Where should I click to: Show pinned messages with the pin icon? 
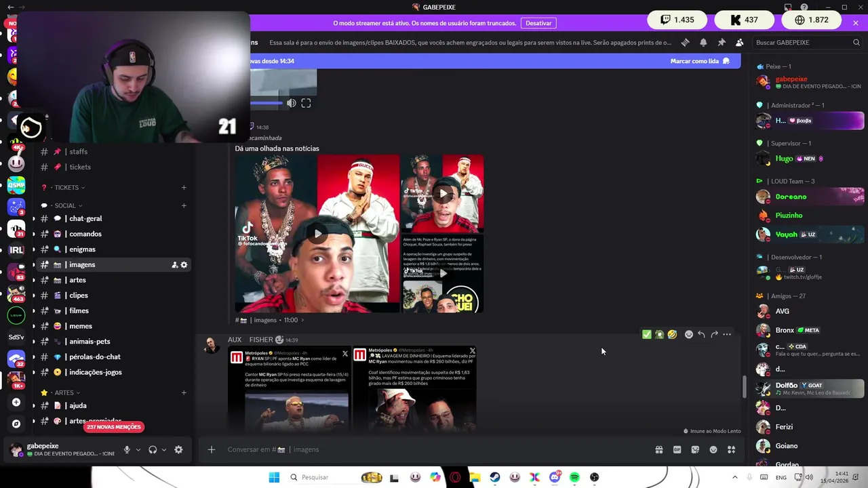coord(722,42)
